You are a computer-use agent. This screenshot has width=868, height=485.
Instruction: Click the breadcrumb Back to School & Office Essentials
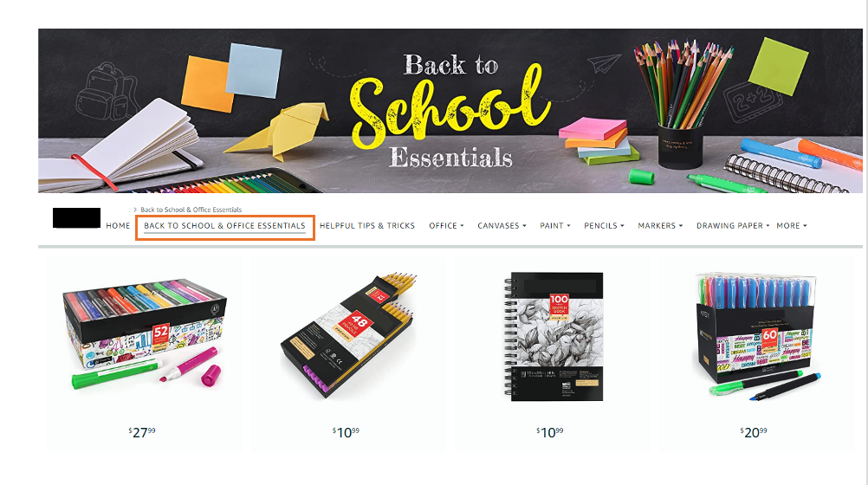click(191, 210)
